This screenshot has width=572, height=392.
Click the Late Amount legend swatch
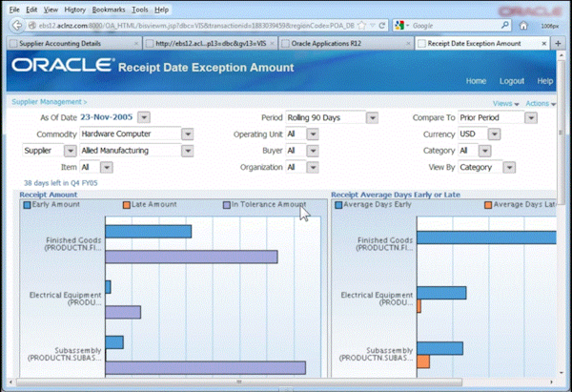126,205
